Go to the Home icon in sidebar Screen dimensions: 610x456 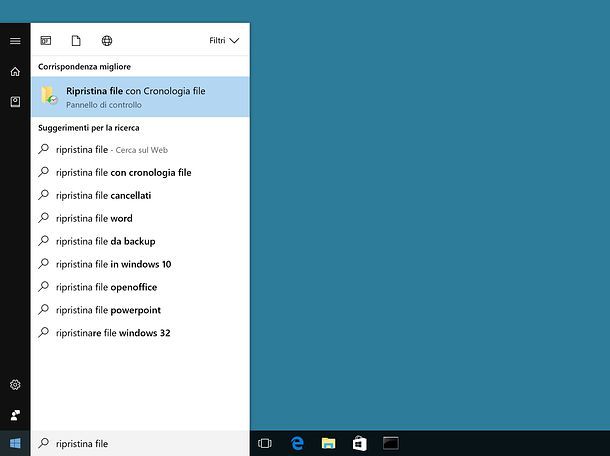(15, 72)
